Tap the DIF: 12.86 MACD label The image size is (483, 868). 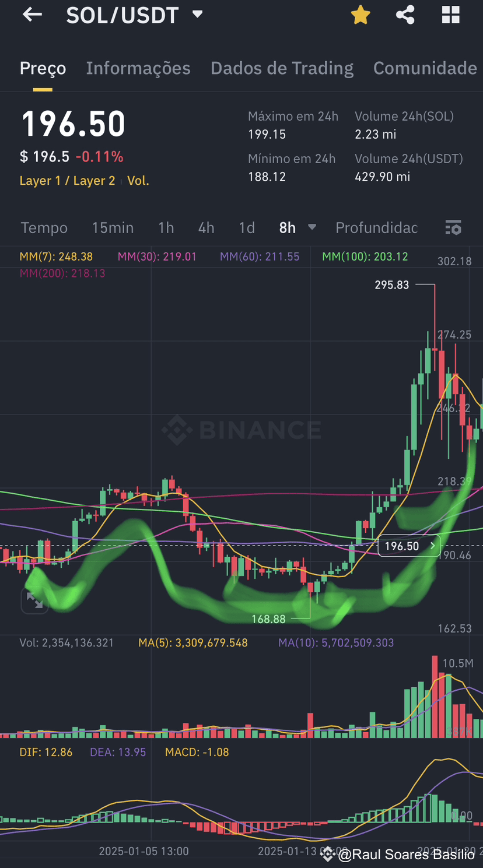point(46,752)
